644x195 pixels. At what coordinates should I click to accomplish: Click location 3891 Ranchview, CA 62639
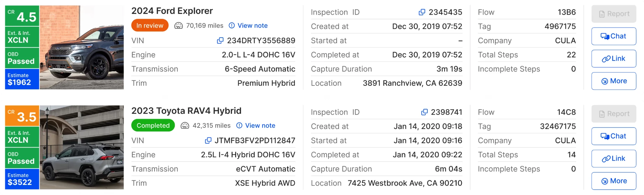412,83
